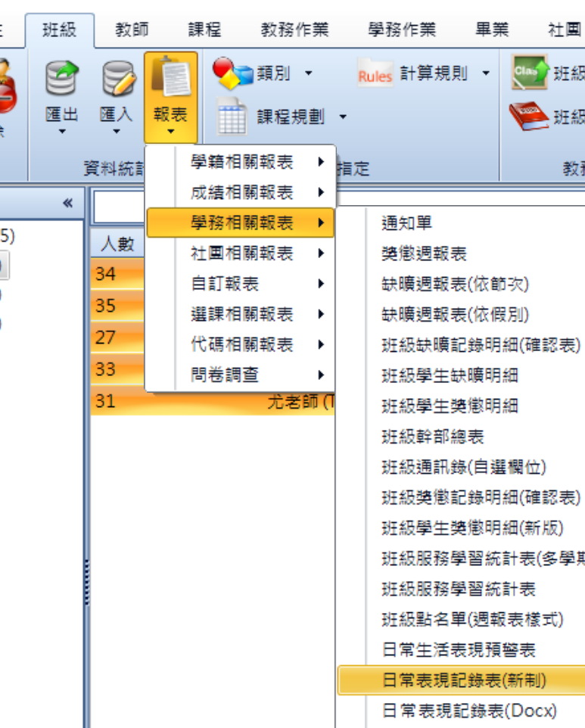Click the 類別 colored shapes icon
This screenshot has width=585, height=728.
(x=232, y=73)
